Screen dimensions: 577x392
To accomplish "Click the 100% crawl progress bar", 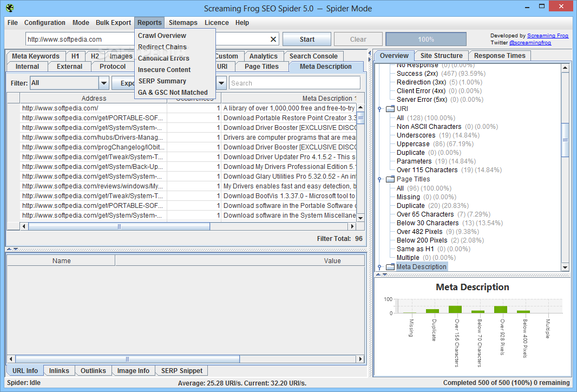I will coord(426,40).
